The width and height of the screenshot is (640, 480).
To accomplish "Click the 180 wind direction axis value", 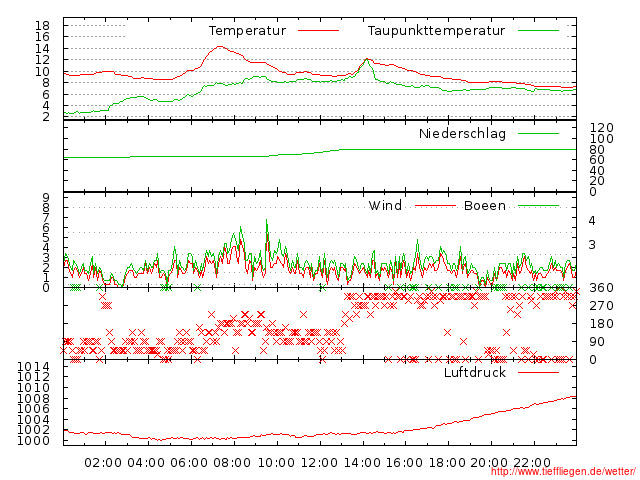I will (601, 324).
